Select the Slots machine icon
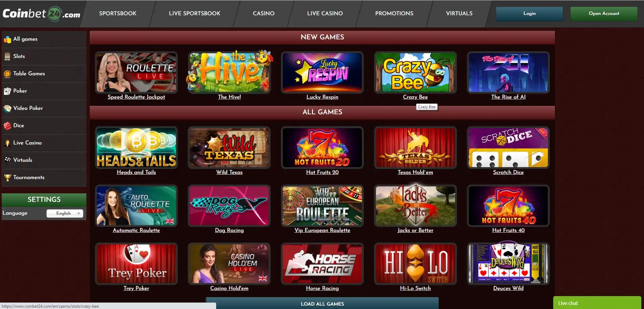The width and height of the screenshot is (644, 309). 7,57
